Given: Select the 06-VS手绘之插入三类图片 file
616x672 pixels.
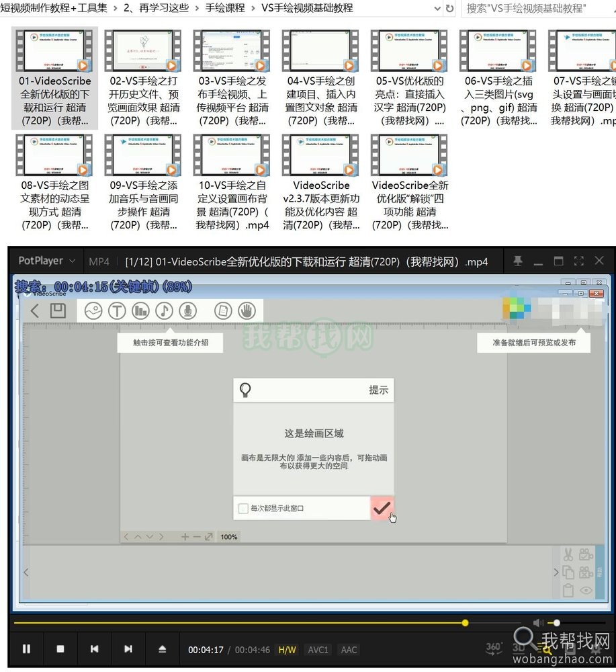Looking at the screenshot, I should click(498, 78).
